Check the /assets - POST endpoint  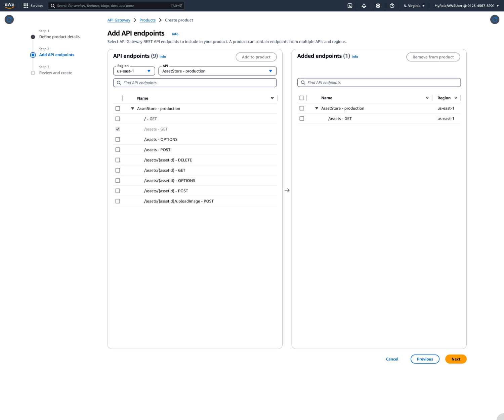coord(118,150)
